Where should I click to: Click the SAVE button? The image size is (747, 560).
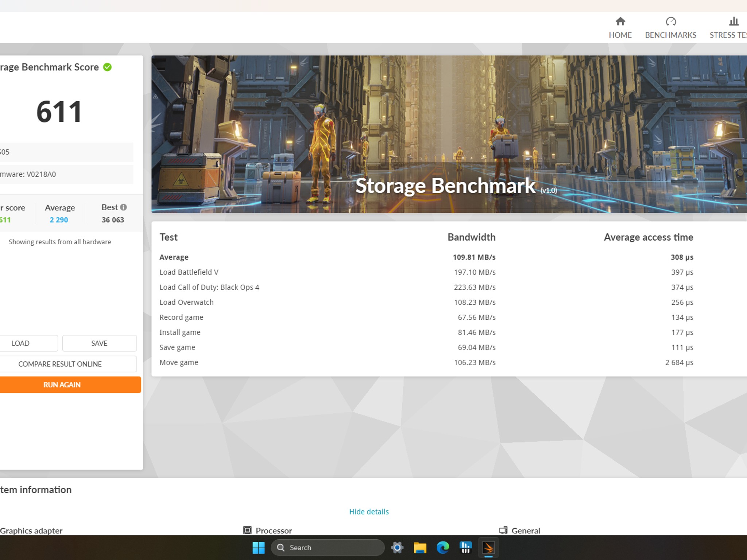pos(100,343)
